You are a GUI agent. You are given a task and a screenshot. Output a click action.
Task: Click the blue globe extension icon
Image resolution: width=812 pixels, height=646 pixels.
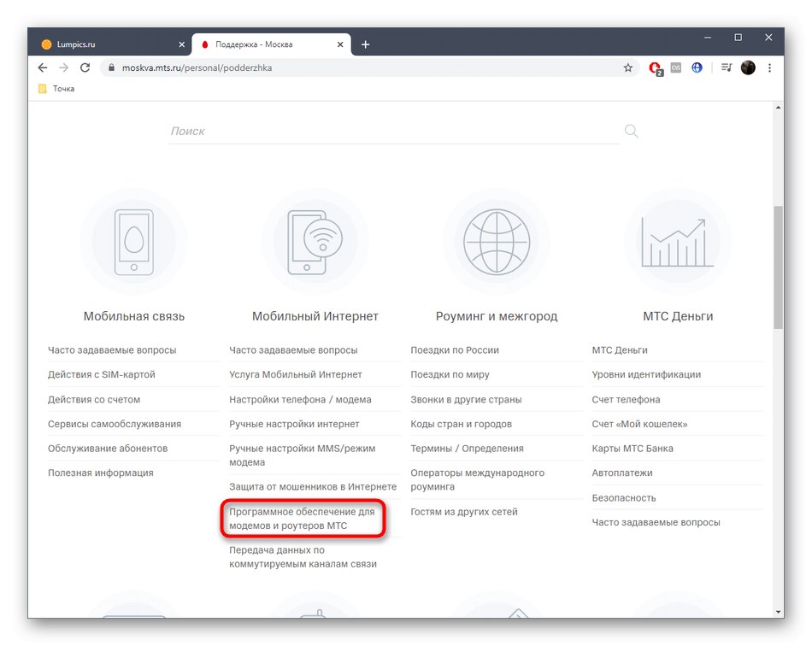697,68
